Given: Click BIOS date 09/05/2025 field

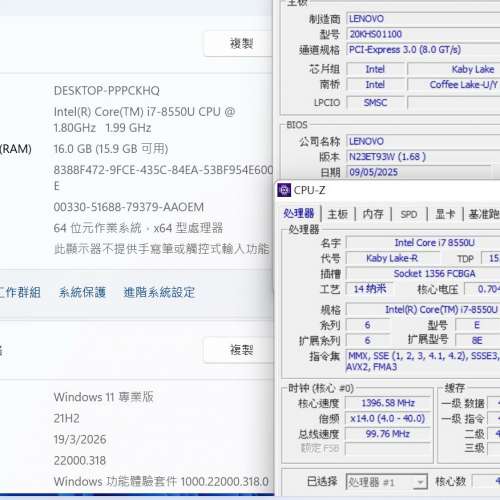Looking at the screenshot, I should click(x=419, y=172).
